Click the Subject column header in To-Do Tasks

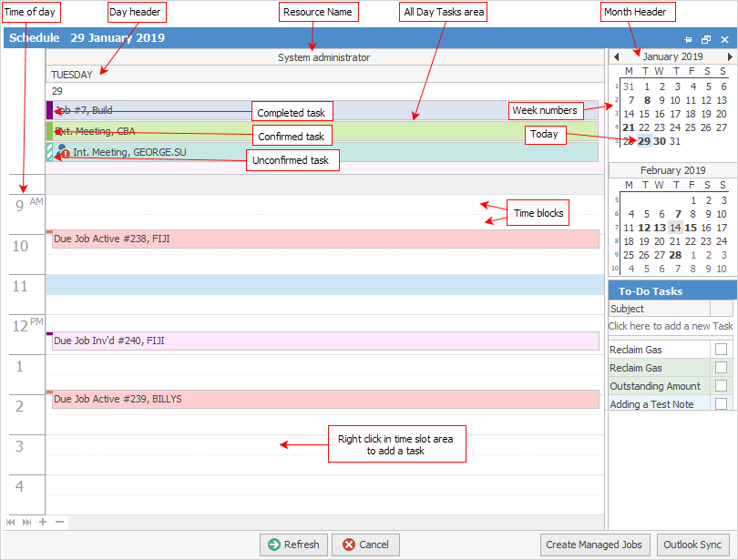[659, 309]
